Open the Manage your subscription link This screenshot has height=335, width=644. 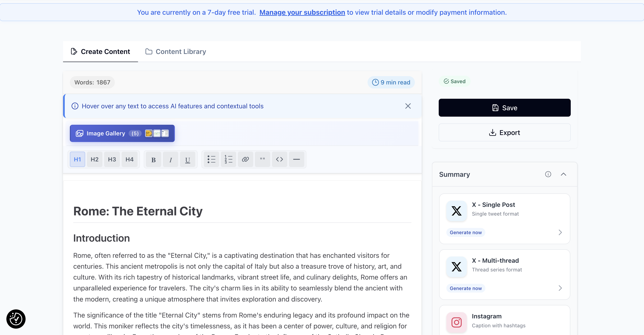(302, 12)
